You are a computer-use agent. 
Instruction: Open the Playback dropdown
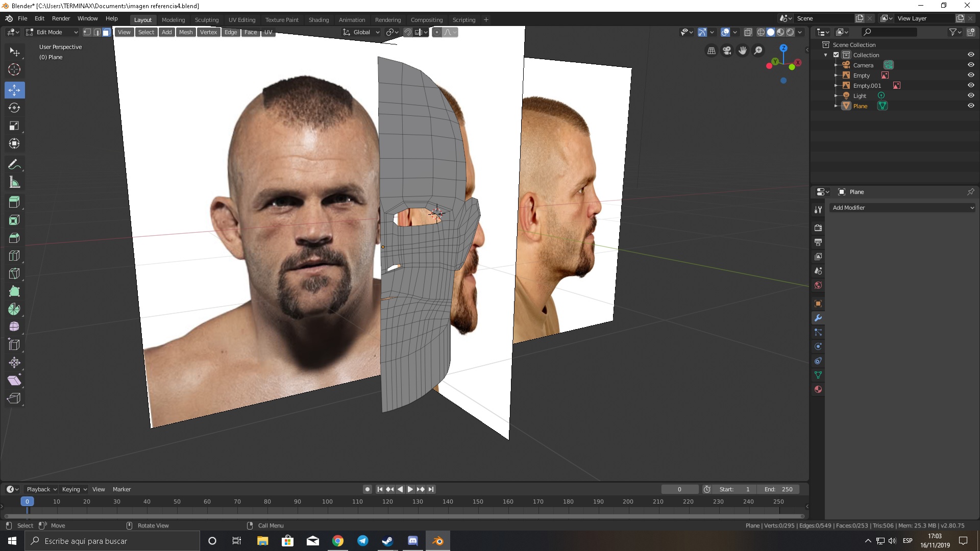(41, 489)
